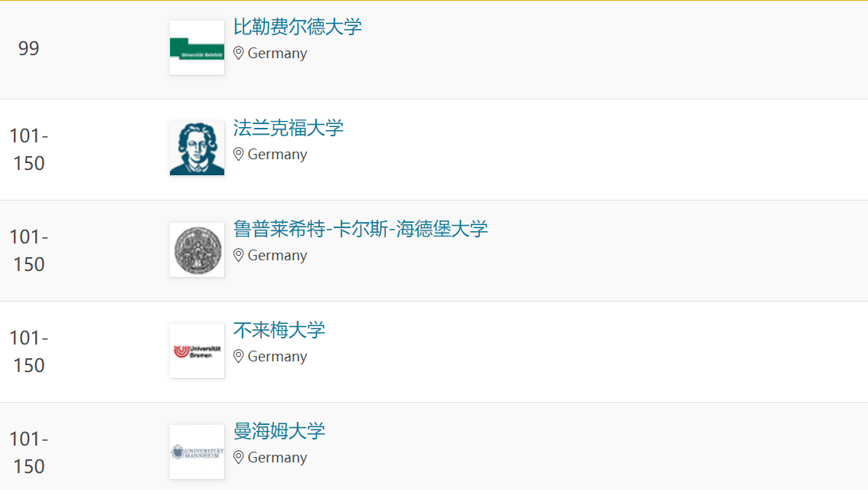
Task: Click the location pin icon under 法兰克福大学
Action: point(239,154)
